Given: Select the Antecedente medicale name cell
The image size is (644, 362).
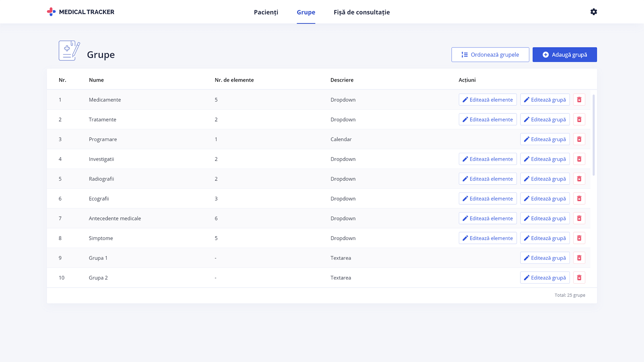Looking at the screenshot, I should tap(115, 218).
